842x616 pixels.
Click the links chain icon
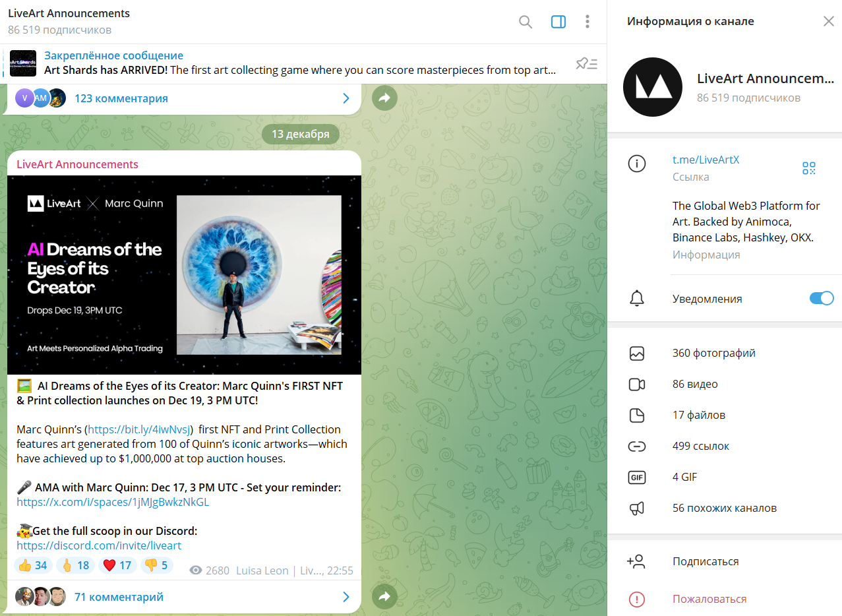[x=637, y=447]
